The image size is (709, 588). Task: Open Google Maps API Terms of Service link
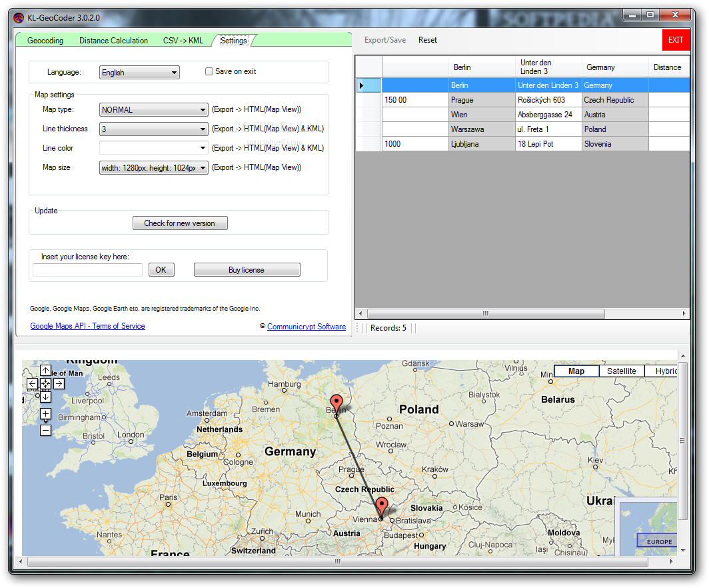tap(88, 326)
